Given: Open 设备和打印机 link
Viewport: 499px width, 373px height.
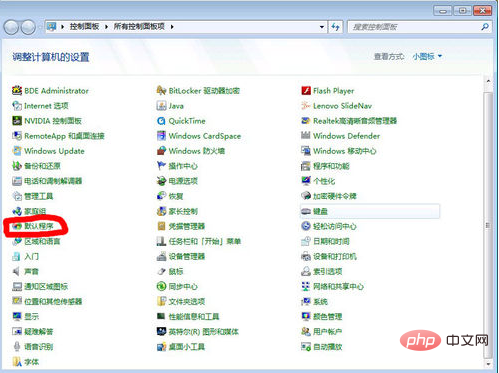Looking at the screenshot, I should click(x=335, y=256).
